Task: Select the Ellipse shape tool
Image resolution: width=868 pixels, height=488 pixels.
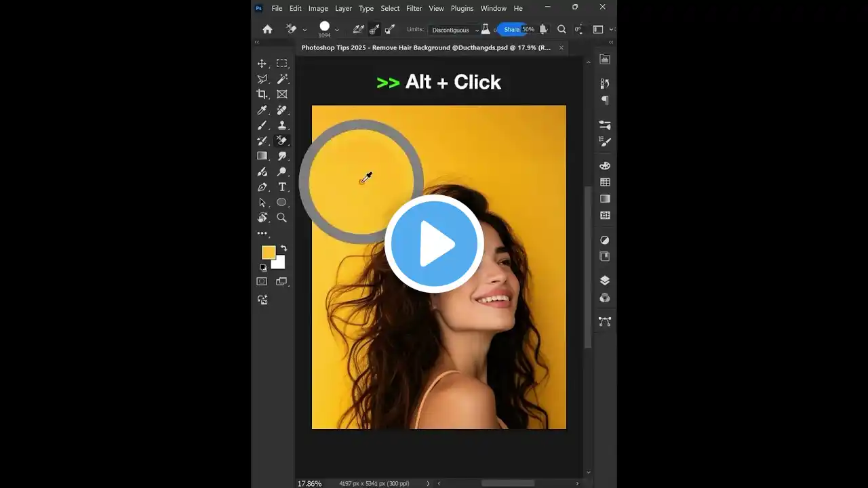Action: point(282,203)
